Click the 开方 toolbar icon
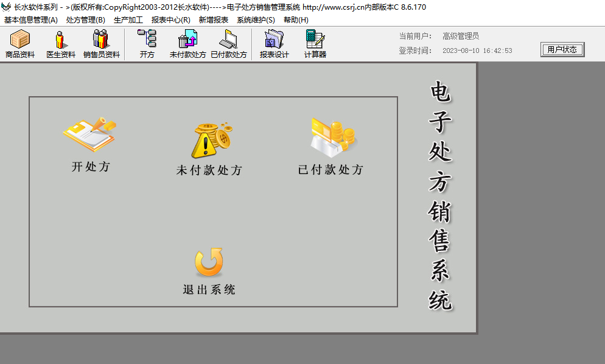Screen dimensions: 605x364 coord(147,44)
